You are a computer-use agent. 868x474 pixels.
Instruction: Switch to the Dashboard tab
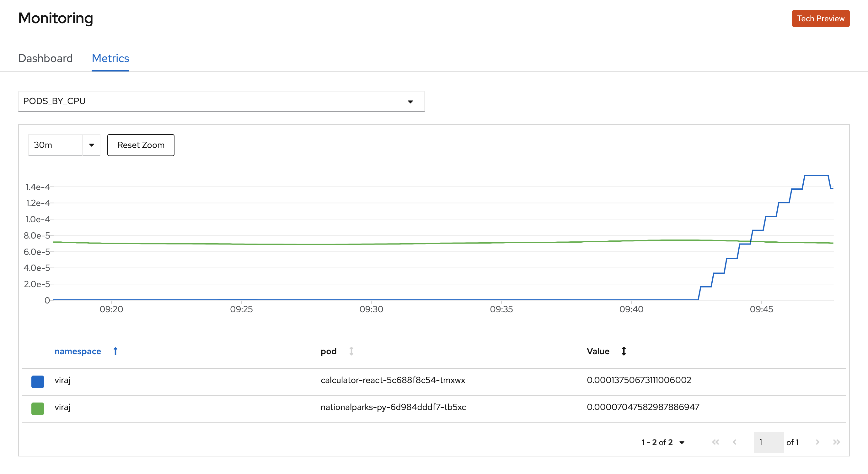coord(46,58)
